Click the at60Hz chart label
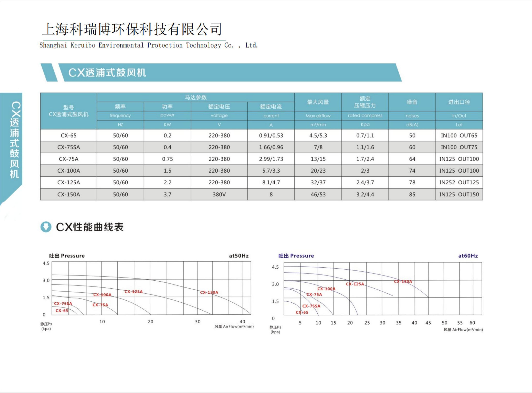 tap(468, 256)
